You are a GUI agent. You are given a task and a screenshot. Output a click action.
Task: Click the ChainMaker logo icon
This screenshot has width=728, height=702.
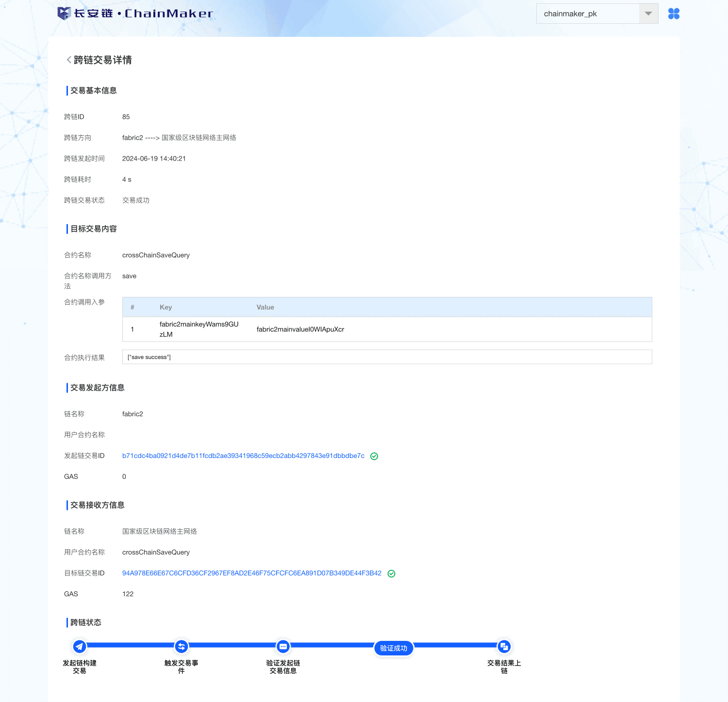[x=64, y=14]
